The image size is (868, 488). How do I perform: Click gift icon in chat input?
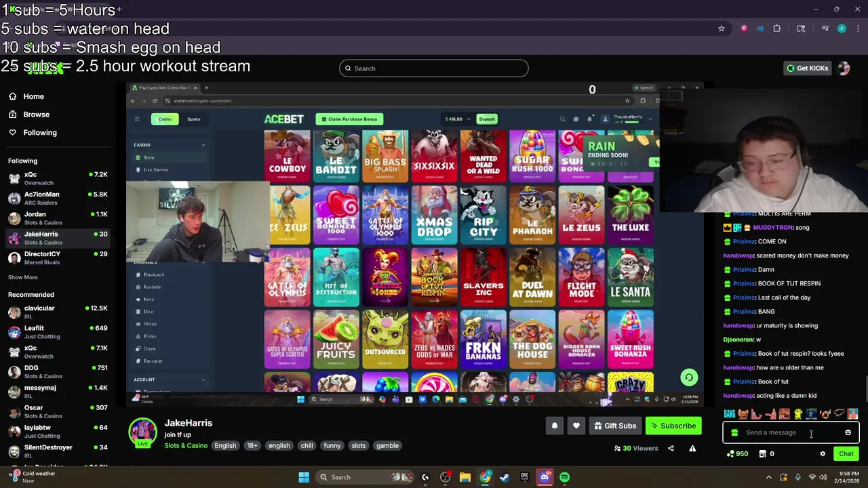734,432
